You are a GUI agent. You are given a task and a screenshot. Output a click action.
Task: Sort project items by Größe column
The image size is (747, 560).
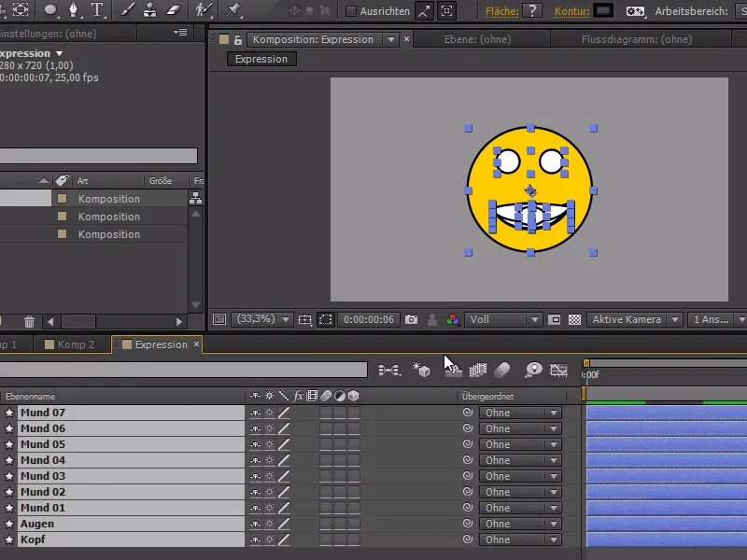pos(160,181)
